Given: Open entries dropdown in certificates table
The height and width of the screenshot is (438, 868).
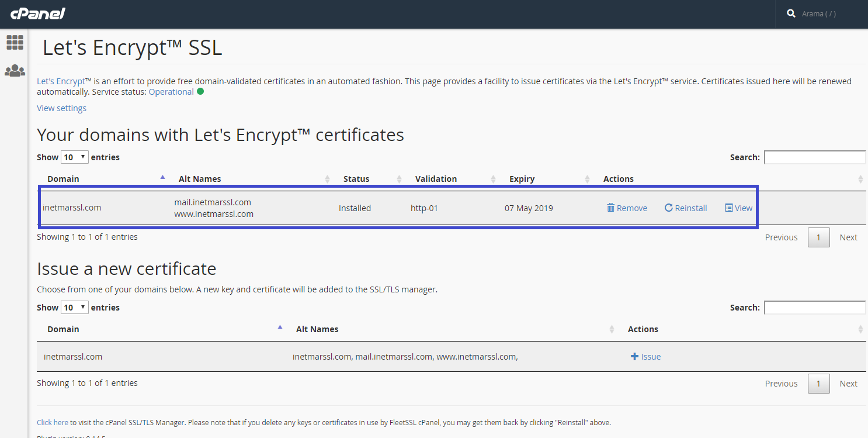Looking at the screenshot, I should (75, 157).
